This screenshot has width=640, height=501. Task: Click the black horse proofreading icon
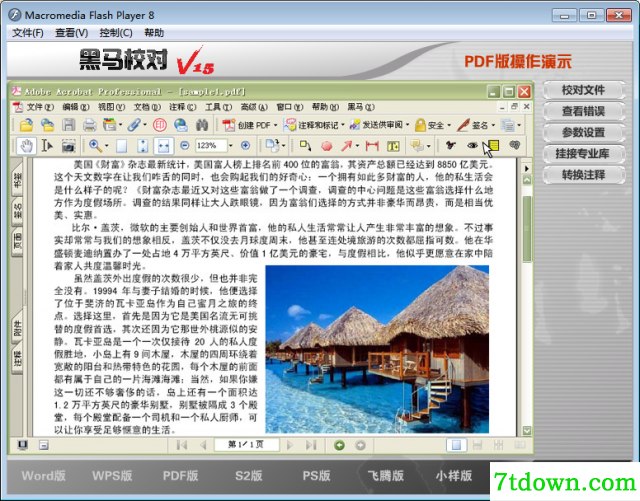pos(451,145)
